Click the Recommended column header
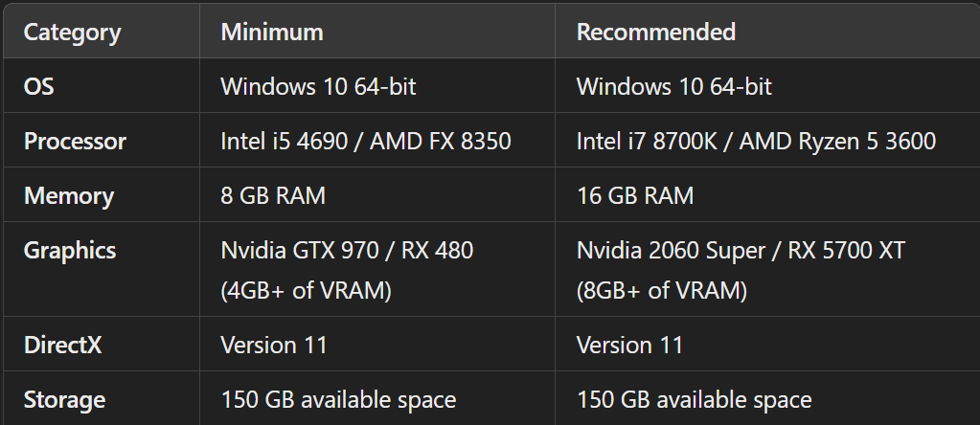Screen dimensions: 980x425 (655, 32)
